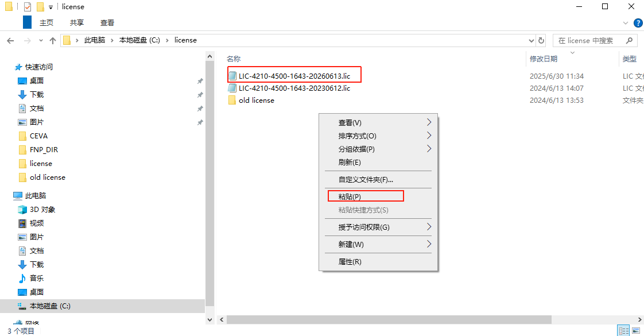This screenshot has height=336, width=644.
Task: Select 本地磁盘 (C:) in the sidebar
Action: (x=50, y=306)
